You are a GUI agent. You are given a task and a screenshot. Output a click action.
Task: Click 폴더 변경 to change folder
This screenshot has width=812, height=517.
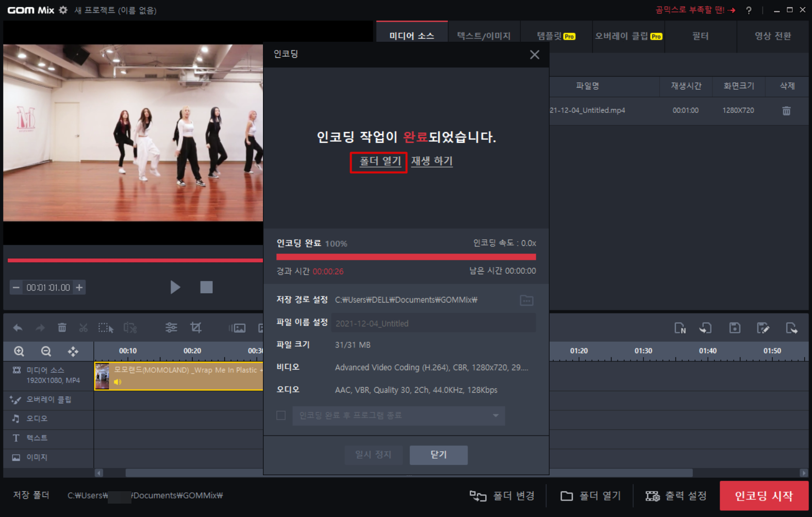(x=502, y=496)
